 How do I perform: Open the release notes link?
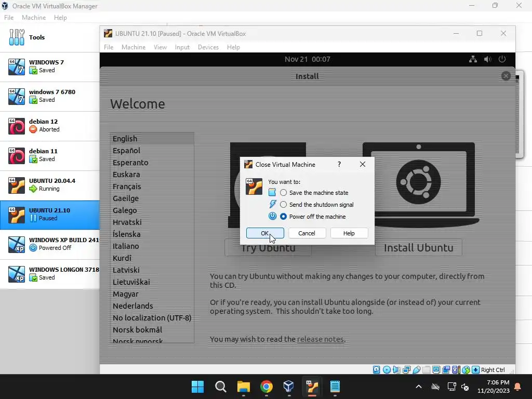[x=320, y=339]
